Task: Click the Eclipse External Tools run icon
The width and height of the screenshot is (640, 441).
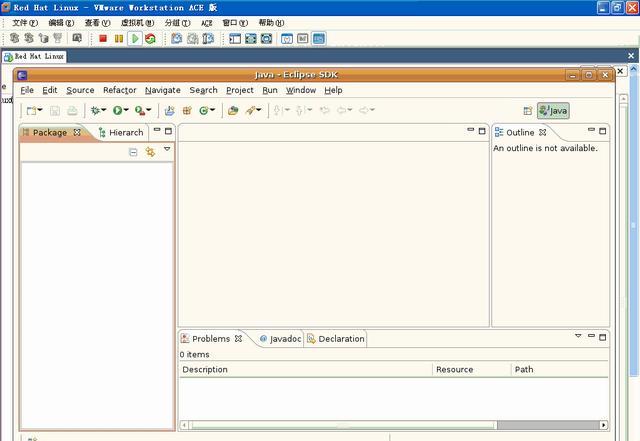Action: point(140,110)
